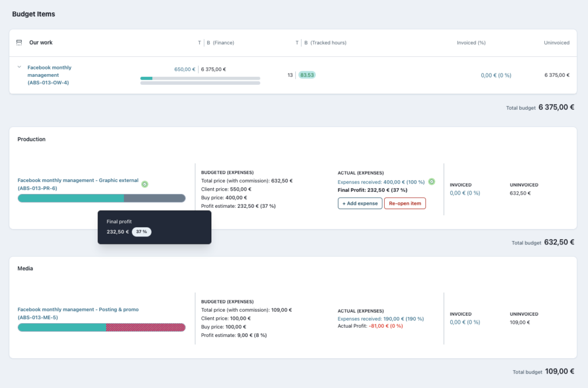This screenshot has width=588, height=388.
Task: Click the Total budget 109,00 € value
Action: (x=559, y=371)
